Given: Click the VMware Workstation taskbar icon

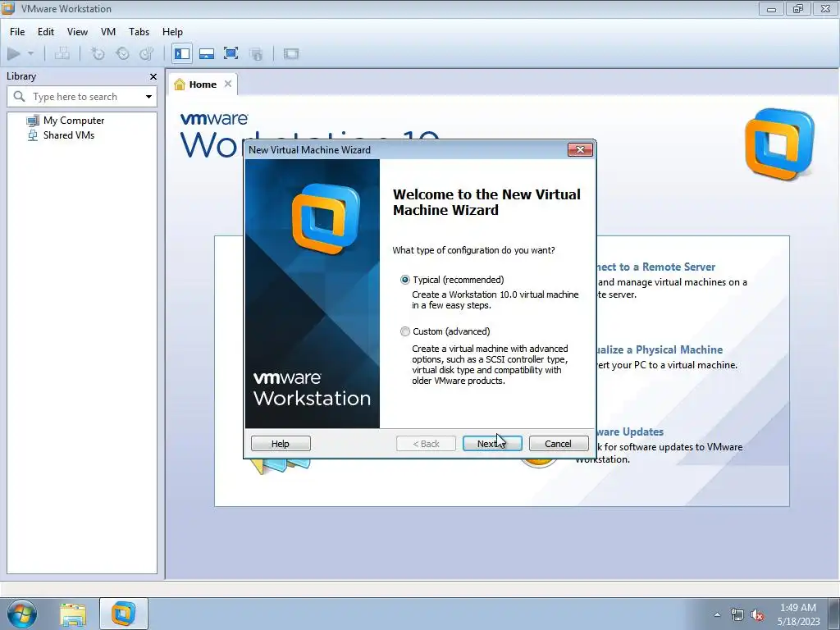Looking at the screenshot, I should (x=123, y=614).
